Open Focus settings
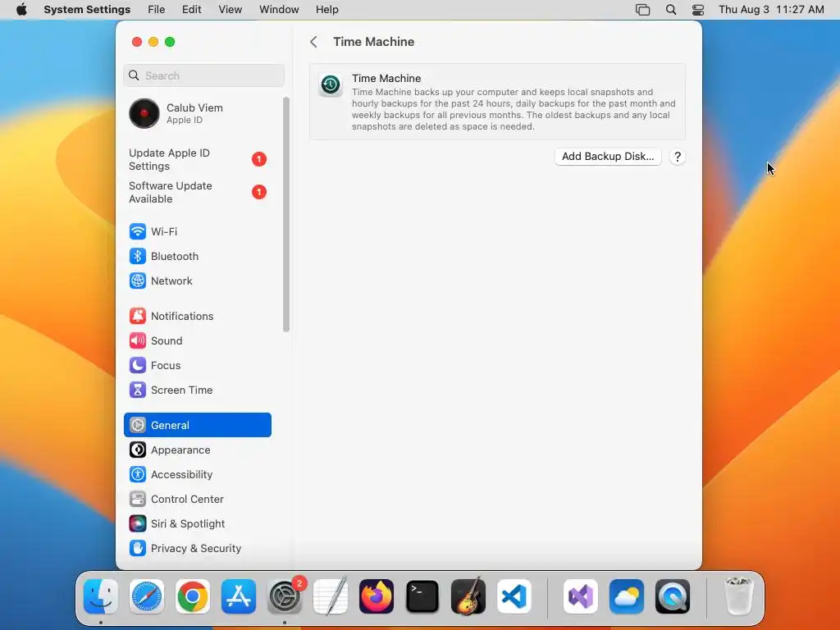The image size is (840, 630). point(197,365)
